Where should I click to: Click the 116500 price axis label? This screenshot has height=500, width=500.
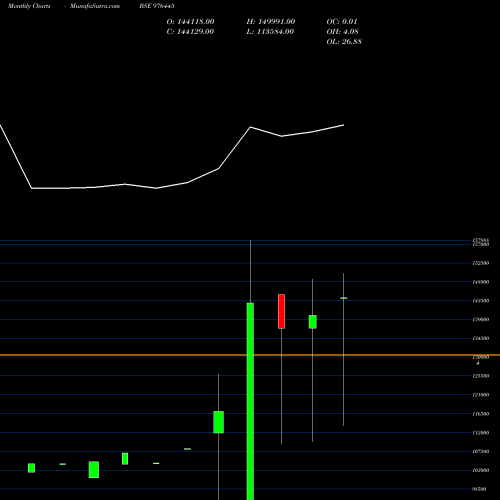click(481, 414)
